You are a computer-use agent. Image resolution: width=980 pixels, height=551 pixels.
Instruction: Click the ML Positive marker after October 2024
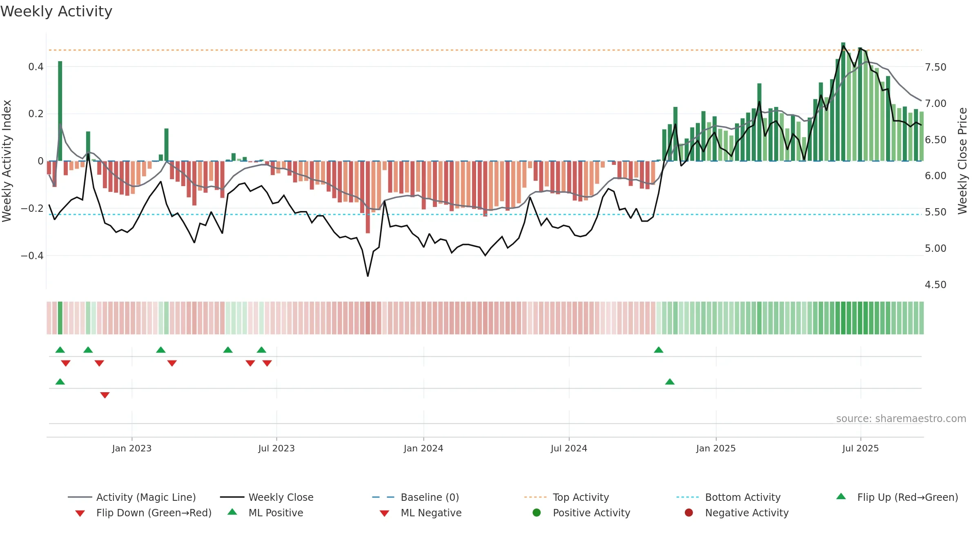670,382
